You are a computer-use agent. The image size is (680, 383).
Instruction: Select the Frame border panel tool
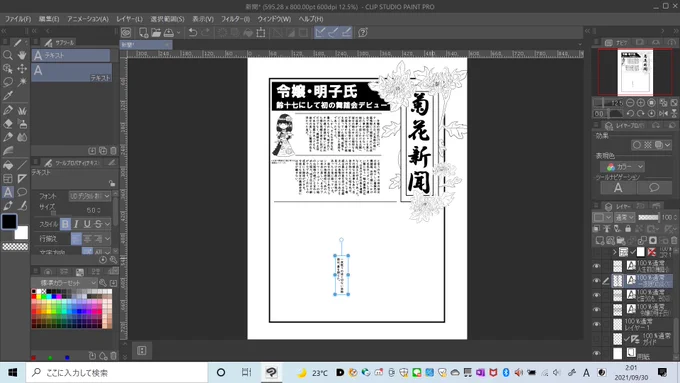(7, 179)
